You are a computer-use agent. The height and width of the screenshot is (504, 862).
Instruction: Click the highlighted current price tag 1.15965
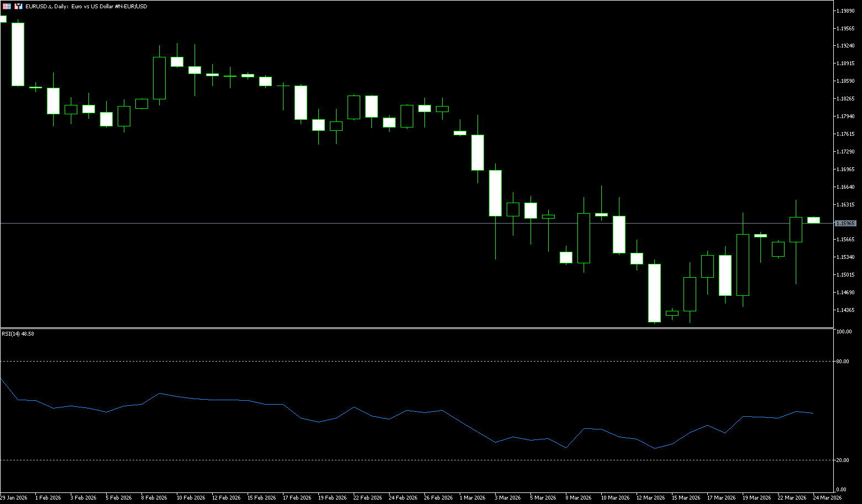[845, 223]
